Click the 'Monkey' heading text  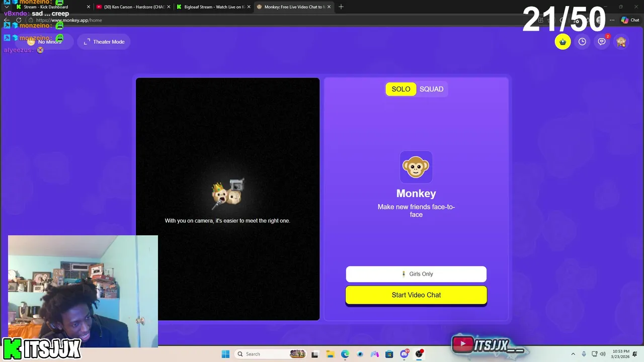(x=416, y=194)
